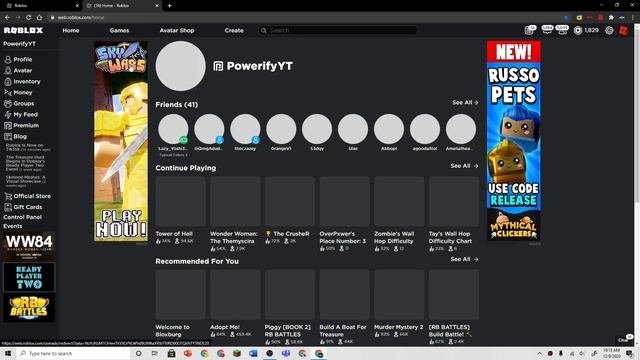Reload the page in browser
The image size is (640, 360).
pos(28,18)
